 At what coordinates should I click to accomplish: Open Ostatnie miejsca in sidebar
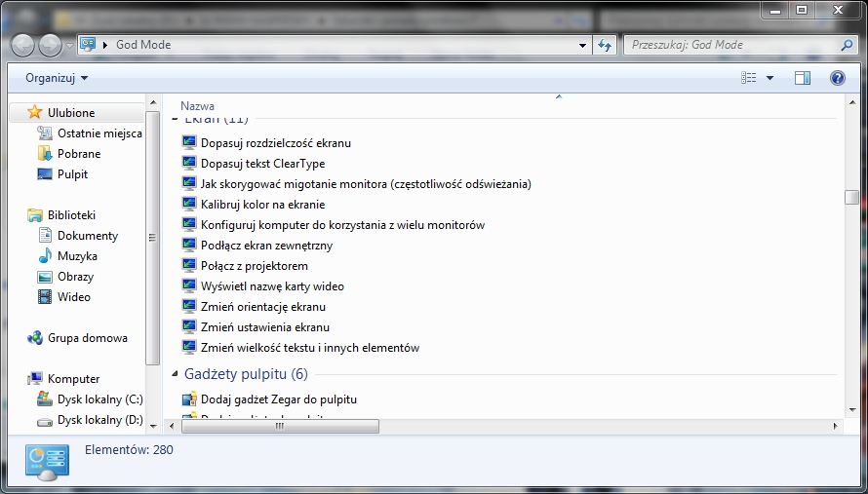pos(99,133)
